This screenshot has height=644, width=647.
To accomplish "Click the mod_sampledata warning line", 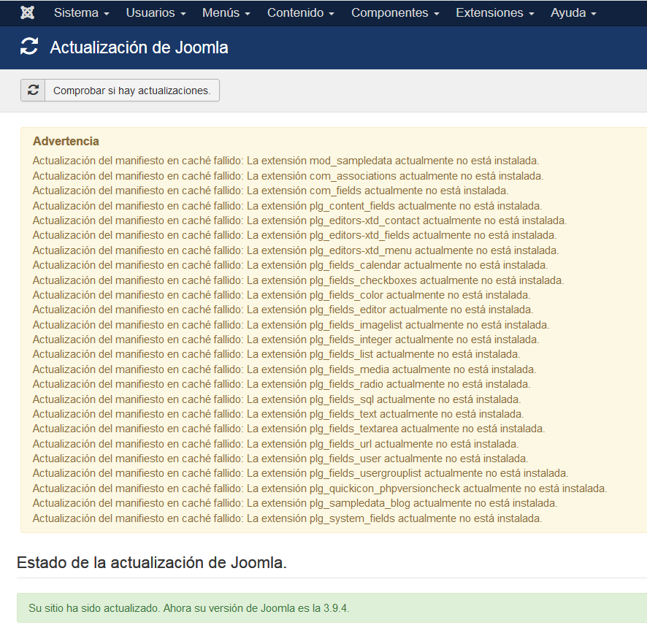I will [x=286, y=161].
